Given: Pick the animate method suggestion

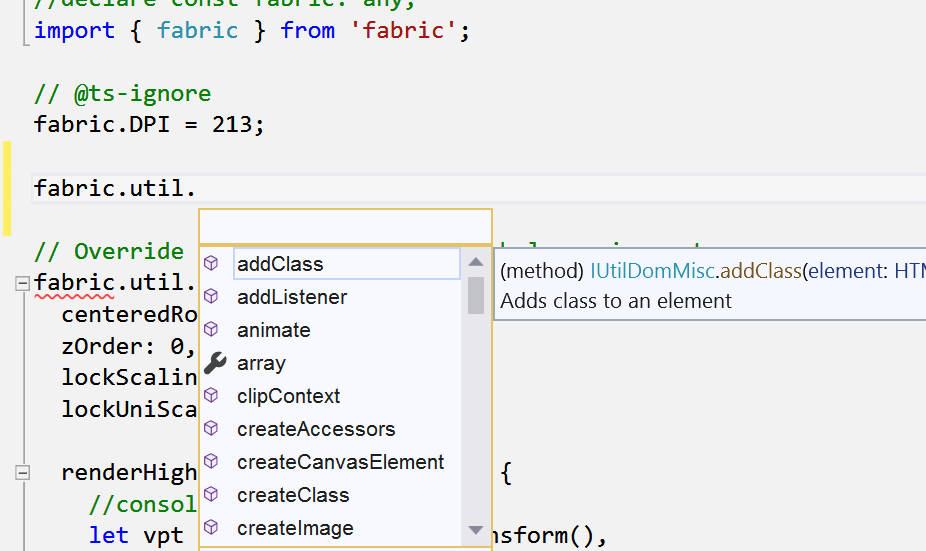Looking at the screenshot, I should [x=273, y=330].
